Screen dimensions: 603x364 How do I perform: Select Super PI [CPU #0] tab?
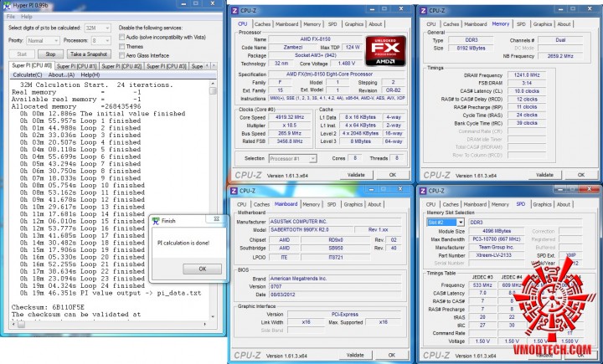[x=32, y=65]
